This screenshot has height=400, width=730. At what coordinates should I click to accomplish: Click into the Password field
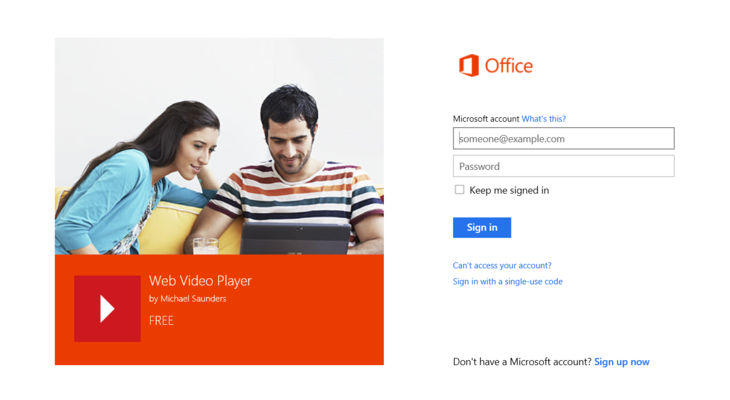(x=563, y=166)
